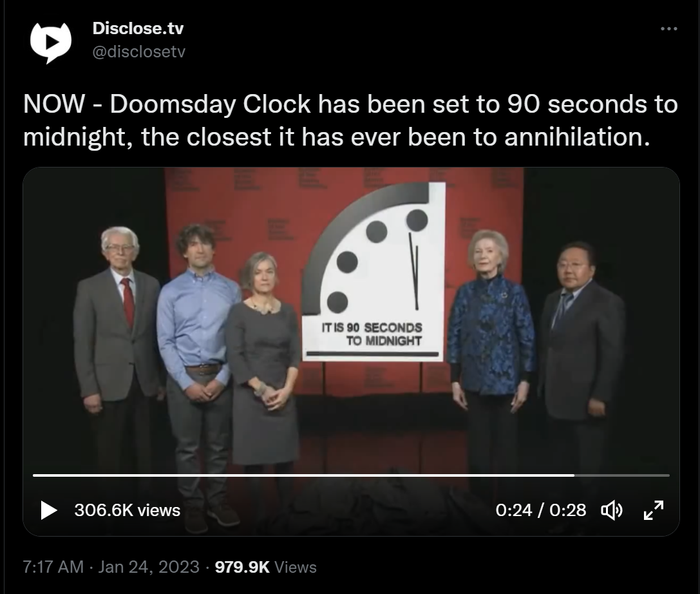Image resolution: width=700 pixels, height=594 pixels.
Task: Click the man wearing the red tie
Action: 117,349
